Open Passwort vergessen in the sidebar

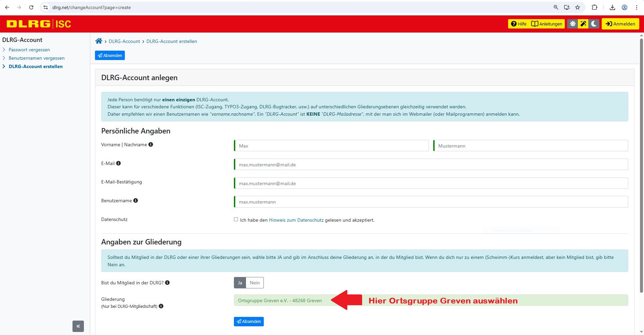point(29,50)
